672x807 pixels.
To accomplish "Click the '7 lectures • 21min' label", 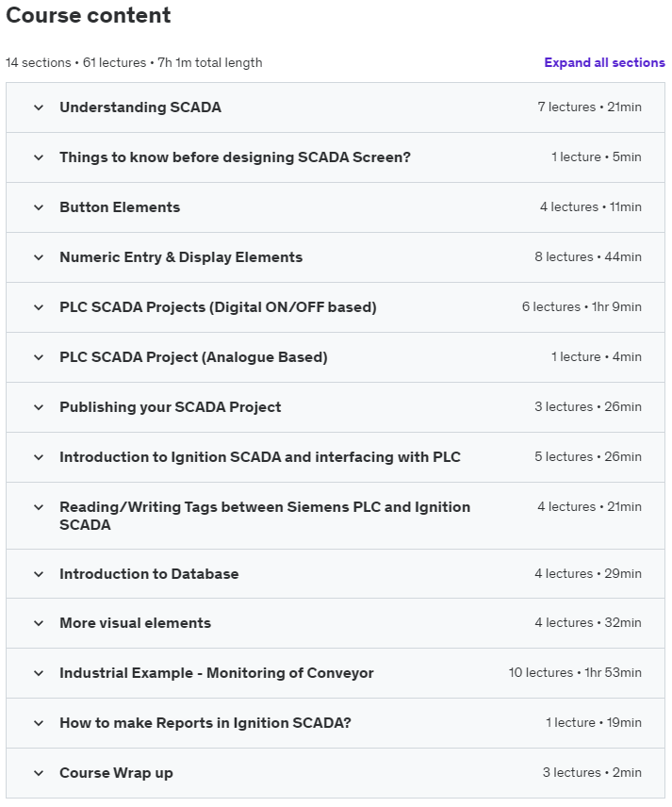I will pyautogui.click(x=589, y=107).
